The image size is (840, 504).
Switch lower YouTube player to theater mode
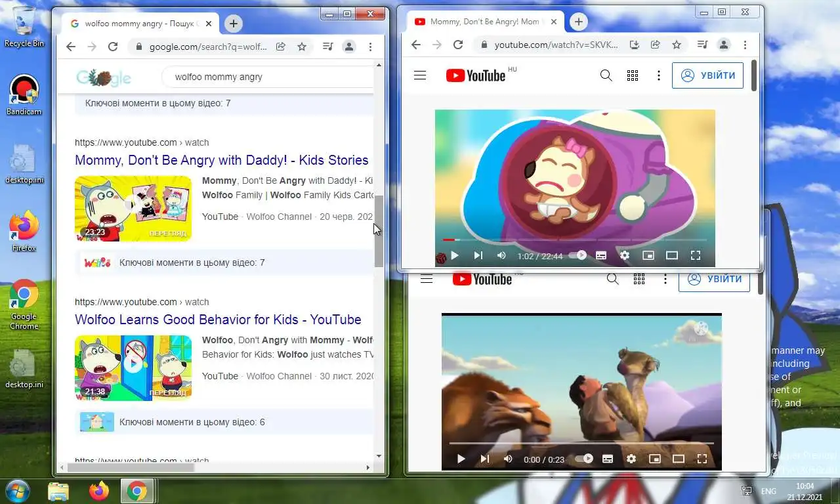pos(679,459)
